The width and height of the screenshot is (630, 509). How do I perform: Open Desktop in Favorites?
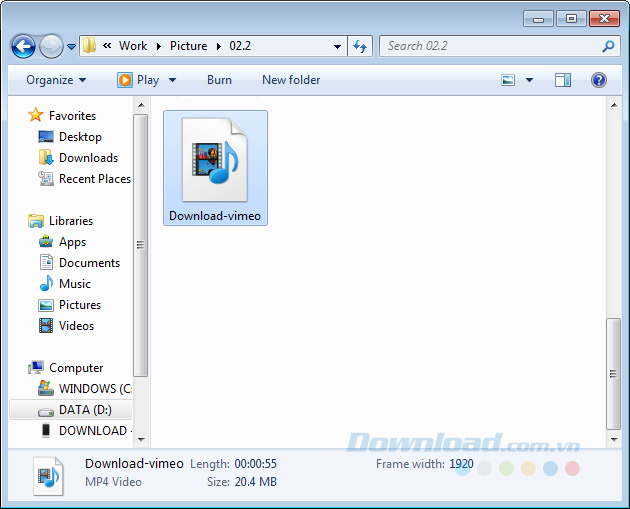(80, 137)
